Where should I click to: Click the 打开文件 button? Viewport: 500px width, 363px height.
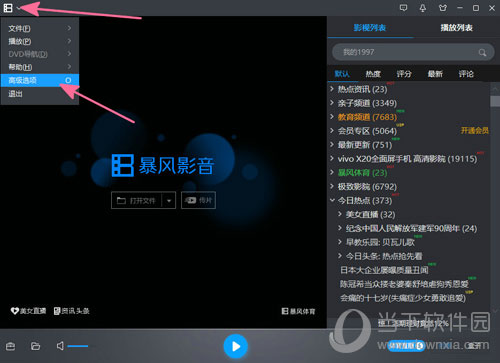coord(136,200)
